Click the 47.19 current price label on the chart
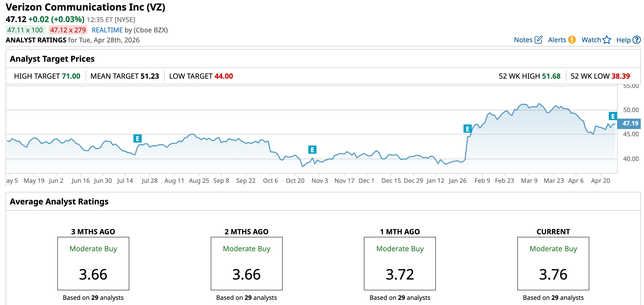 [x=630, y=123]
